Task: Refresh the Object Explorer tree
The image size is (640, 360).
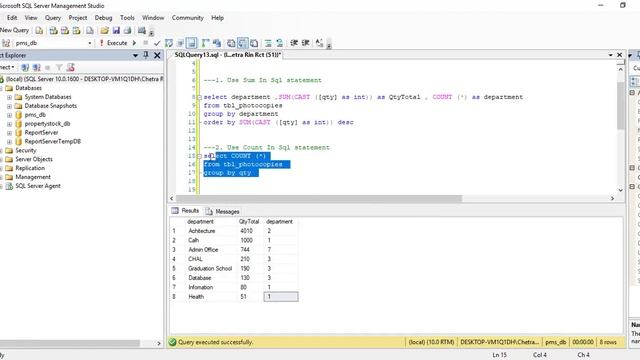Action: point(71,67)
